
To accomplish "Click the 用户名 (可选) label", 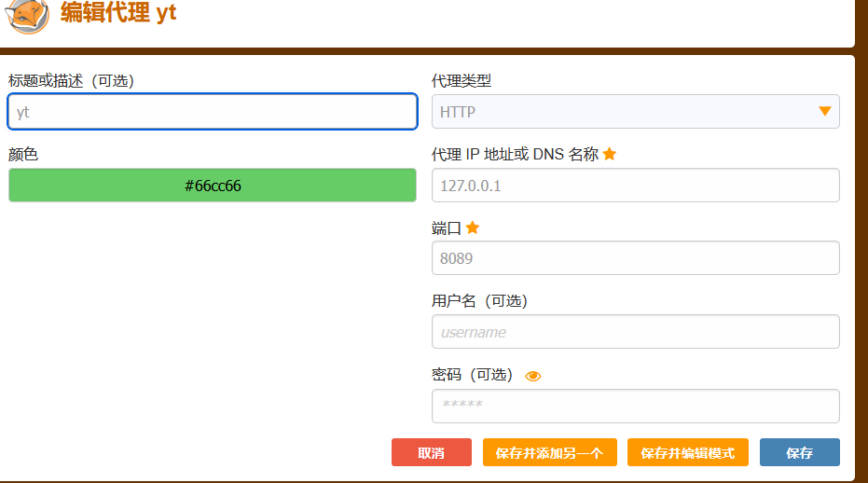I will (x=479, y=301).
